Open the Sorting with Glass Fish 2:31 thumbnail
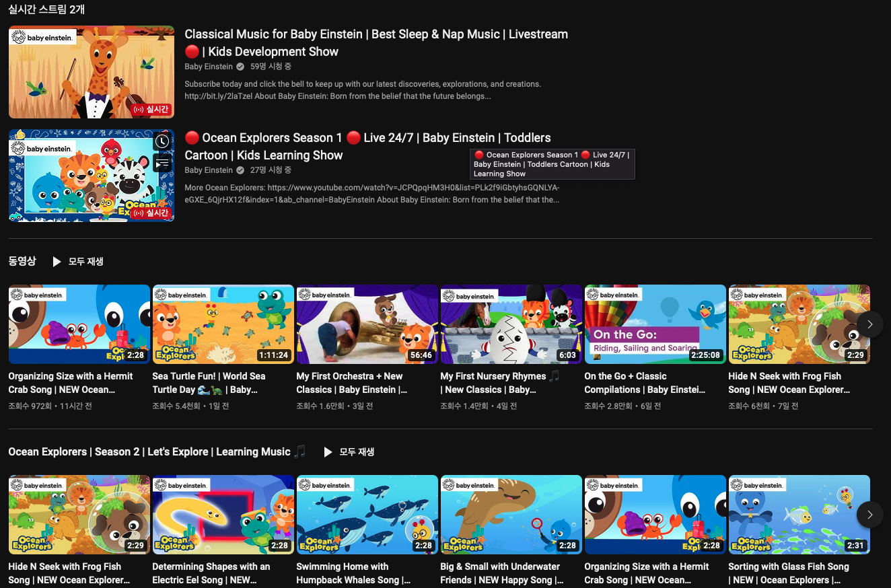This screenshot has width=891, height=588. tap(799, 515)
